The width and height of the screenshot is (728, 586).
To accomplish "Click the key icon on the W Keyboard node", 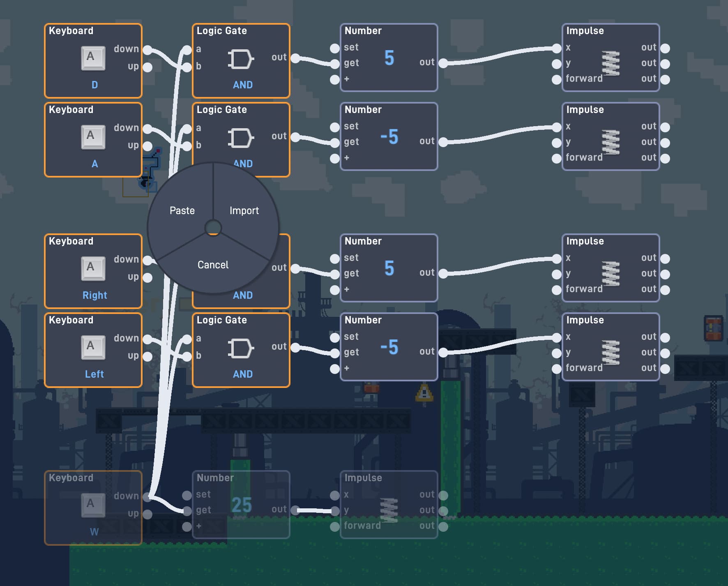I will point(93,505).
